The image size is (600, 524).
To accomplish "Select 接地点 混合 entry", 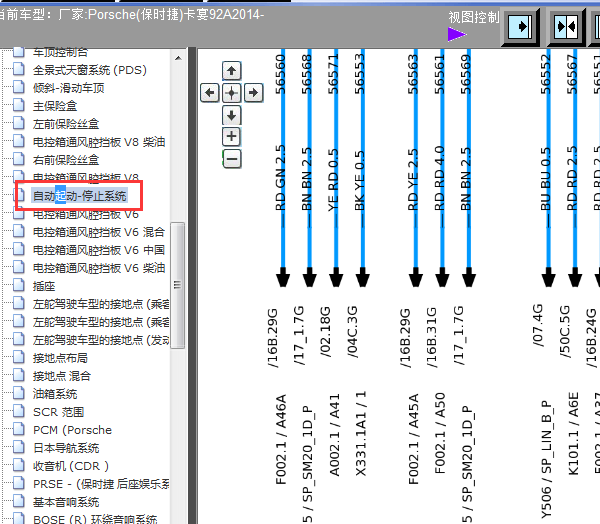I will pos(62,376).
